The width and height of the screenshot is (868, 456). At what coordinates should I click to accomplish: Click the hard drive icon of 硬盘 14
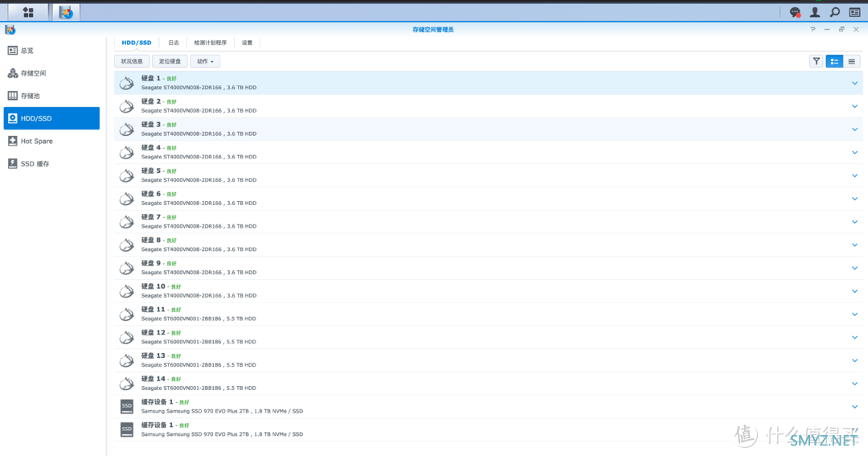(127, 384)
